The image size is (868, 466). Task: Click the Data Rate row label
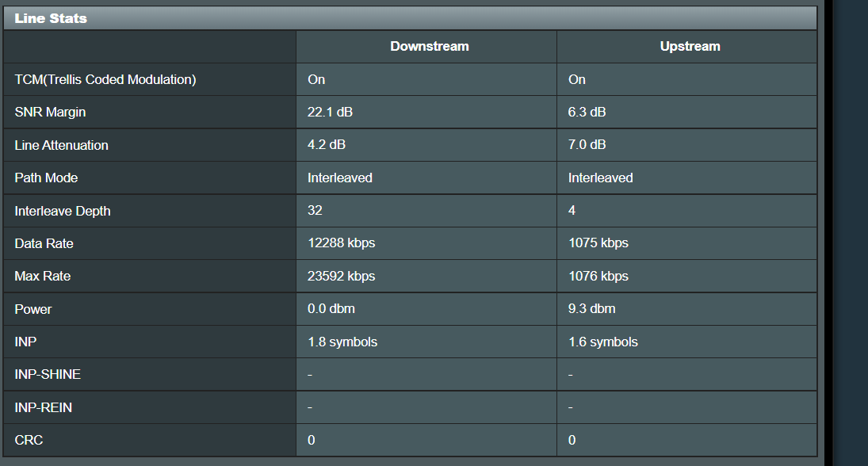click(x=44, y=244)
